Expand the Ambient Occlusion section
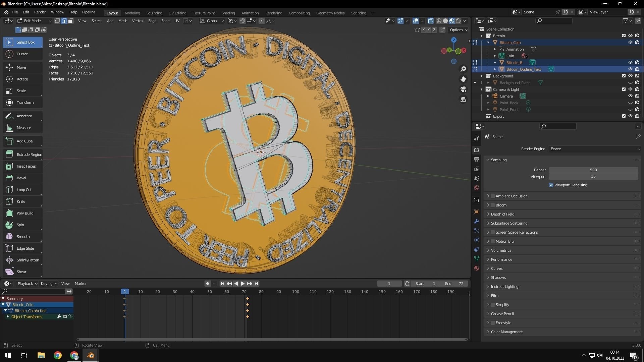This screenshot has height=362, width=644. 488,196
